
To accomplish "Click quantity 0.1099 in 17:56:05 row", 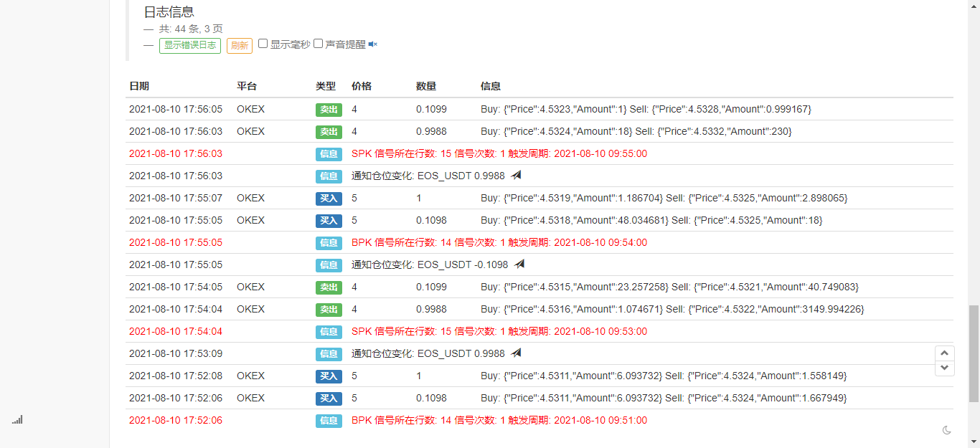I will [x=431, y=109].
